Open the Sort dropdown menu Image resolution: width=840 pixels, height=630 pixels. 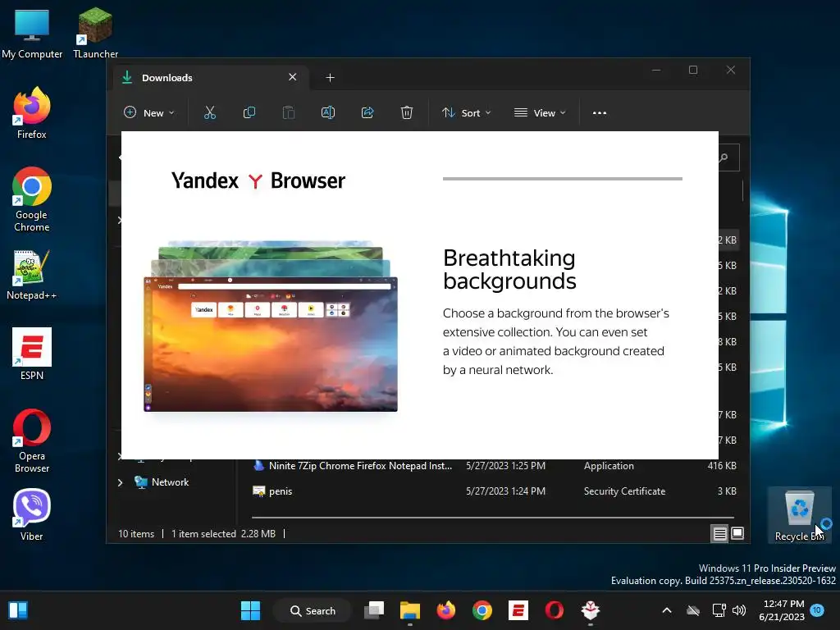pyautogui.click(x=466, y=112)
